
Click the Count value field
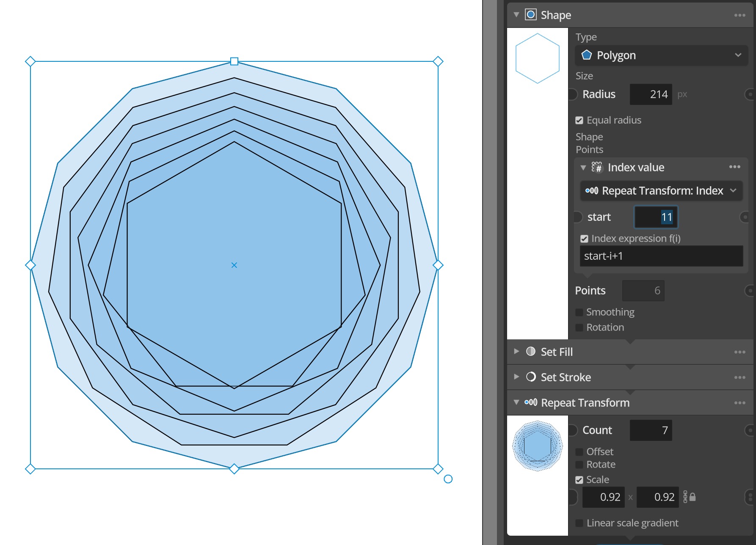coord(651,430)
